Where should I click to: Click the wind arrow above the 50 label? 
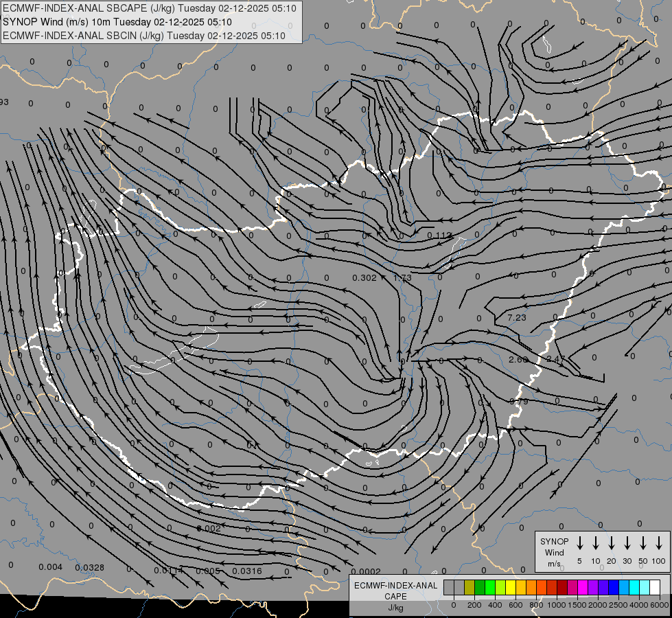[643, 543]
